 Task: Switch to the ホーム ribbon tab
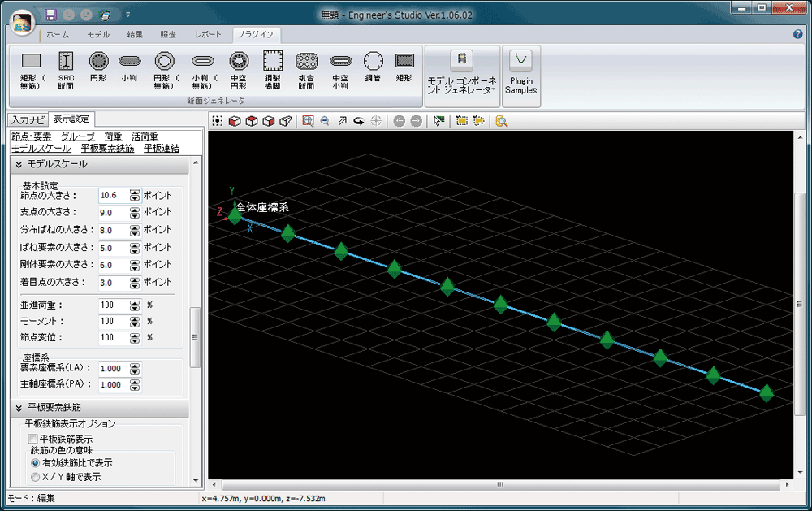pos(58,35)
